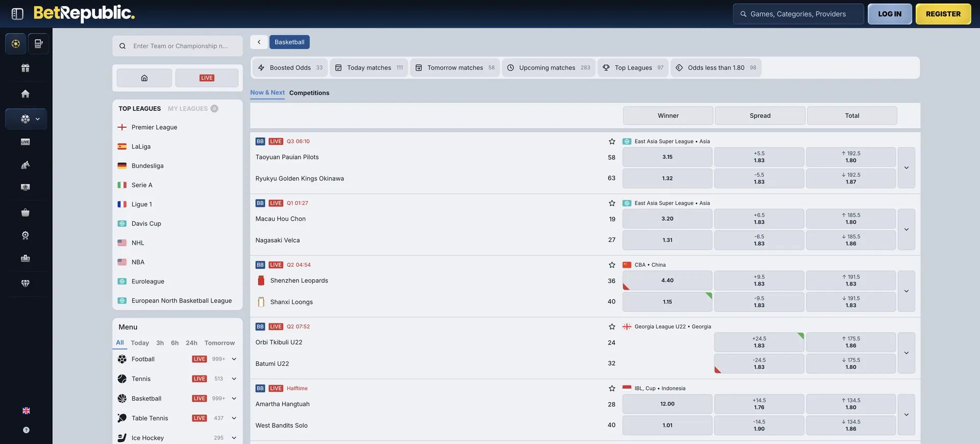Open the Boosted Odds filter
The image size is (980, 444).
pyautogui.click(x=290, y=68)
